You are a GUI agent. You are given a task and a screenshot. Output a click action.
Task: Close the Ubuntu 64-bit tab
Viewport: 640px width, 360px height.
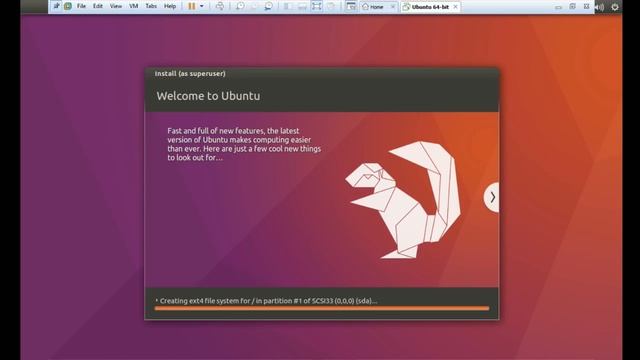tap(456, 7)
